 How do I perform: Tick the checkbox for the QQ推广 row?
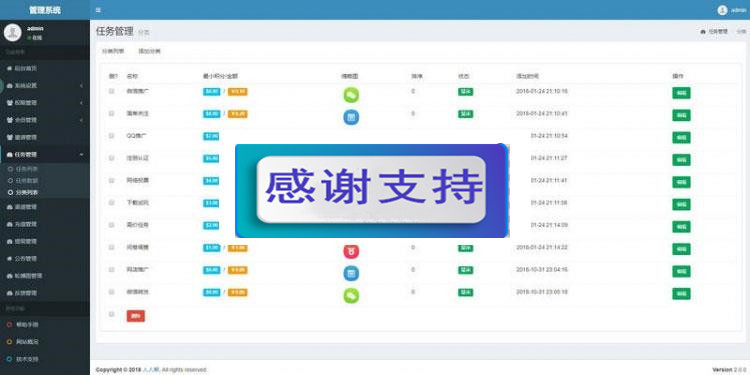(111, 136)
